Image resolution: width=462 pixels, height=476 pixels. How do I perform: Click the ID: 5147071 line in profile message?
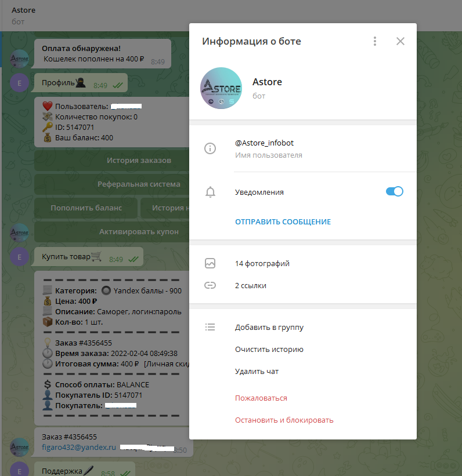click(74, 127)
